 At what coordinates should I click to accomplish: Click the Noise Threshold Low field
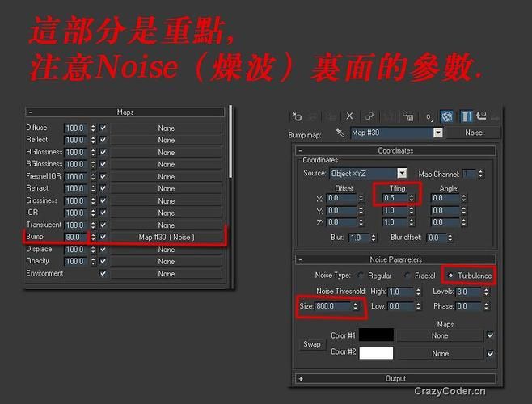click(401, 306)
